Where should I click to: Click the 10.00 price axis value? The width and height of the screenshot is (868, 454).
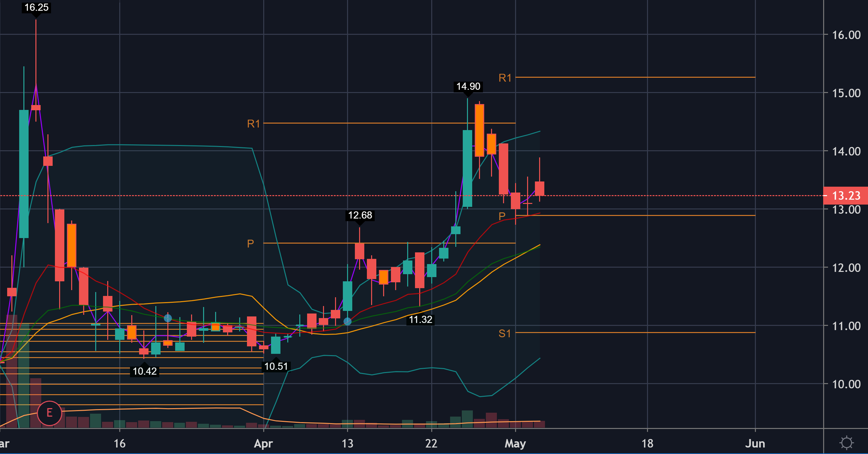pyautogui.click(x=846, y=384)
